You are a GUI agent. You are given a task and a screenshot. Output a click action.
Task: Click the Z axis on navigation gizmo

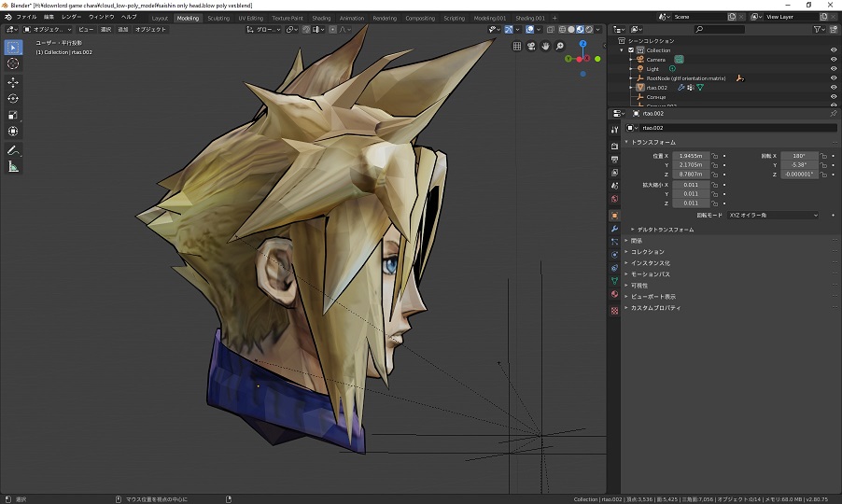582,44
